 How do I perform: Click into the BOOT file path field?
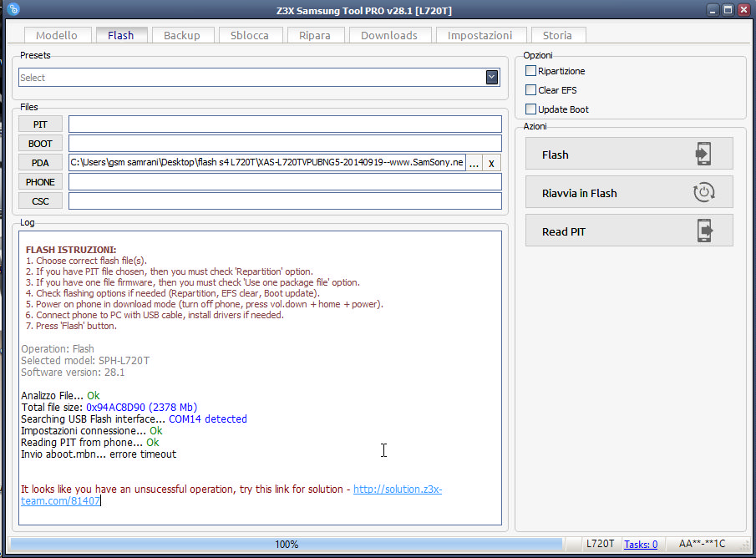pos(285,143)
